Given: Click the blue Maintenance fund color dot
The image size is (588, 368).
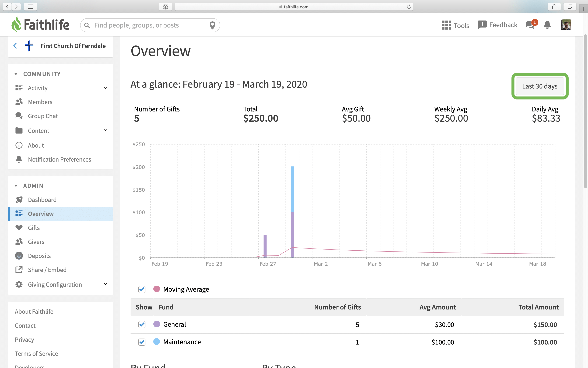Looking at the screenshot, I should [157, 342].
